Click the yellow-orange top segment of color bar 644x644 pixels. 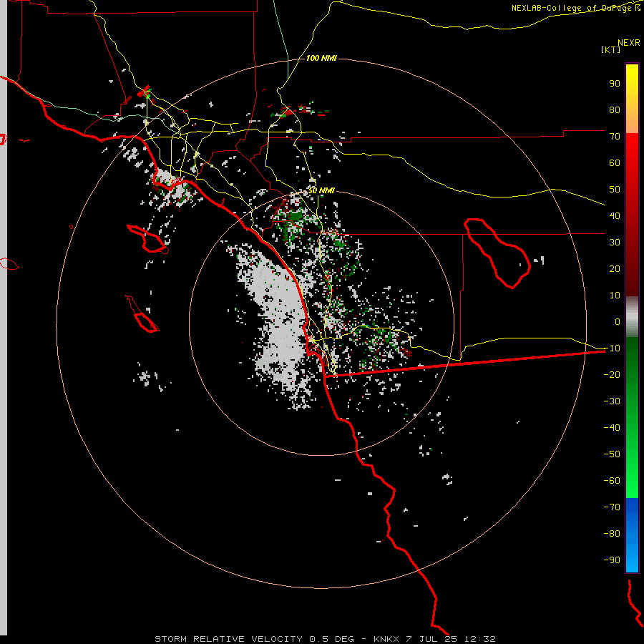point(632,99)
